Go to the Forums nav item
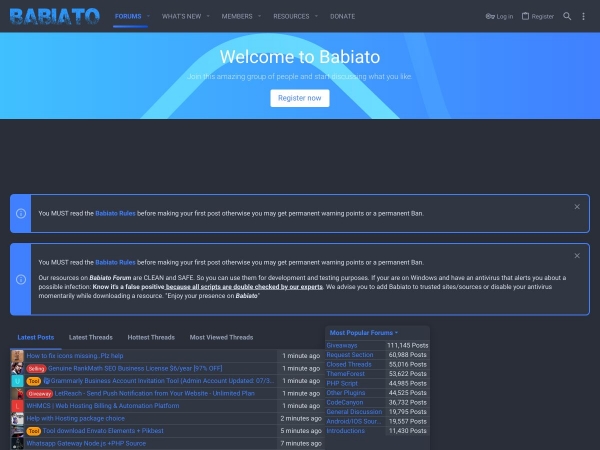The image size is (600, 450). pyautogui.click(x=128, y=16)
